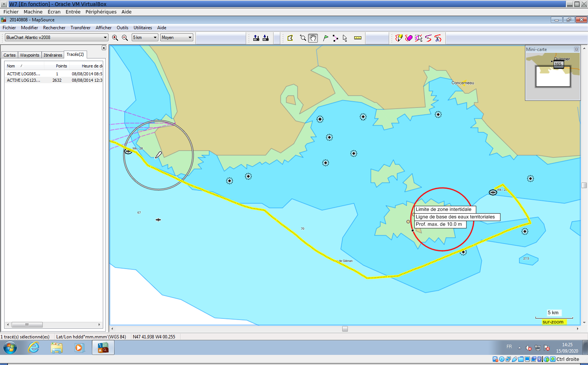Viewport: 588px width, 365px height.
Task: Select the track divide scissors tool
Action: point(438,38)
